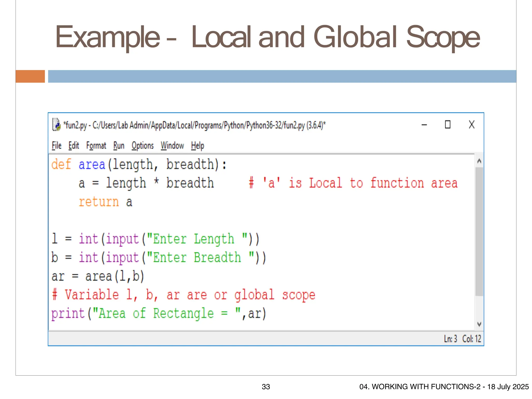This screenshot has height=399, width=532.
Task: Click the vertical scrollbar thumb
Action: click(479, 232)
